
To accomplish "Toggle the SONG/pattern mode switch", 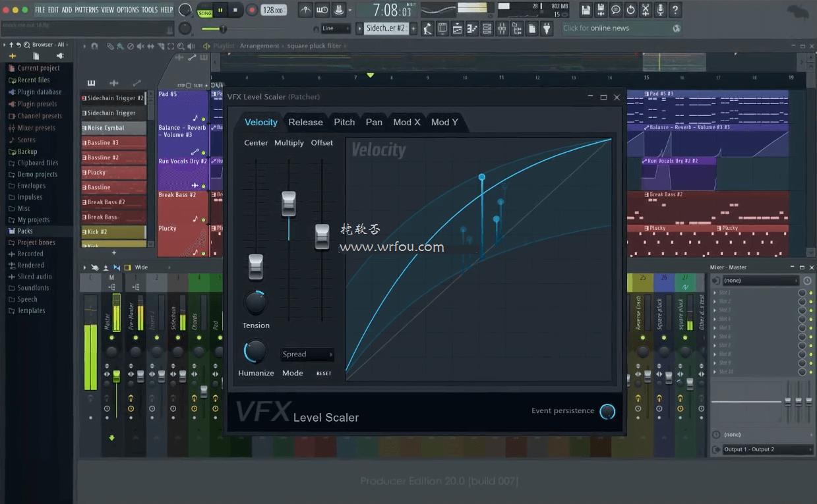I will point(205,10).
